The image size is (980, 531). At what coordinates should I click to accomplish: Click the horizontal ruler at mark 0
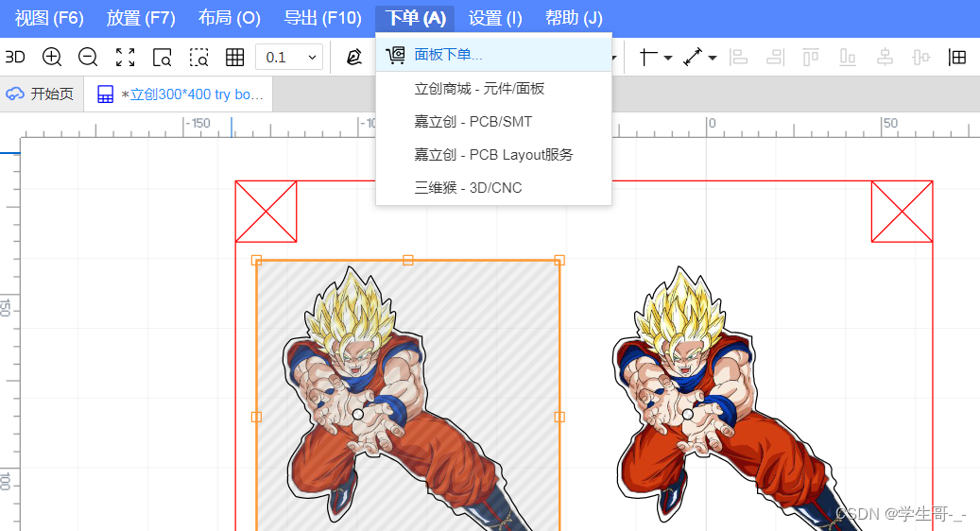coord(712,124)
